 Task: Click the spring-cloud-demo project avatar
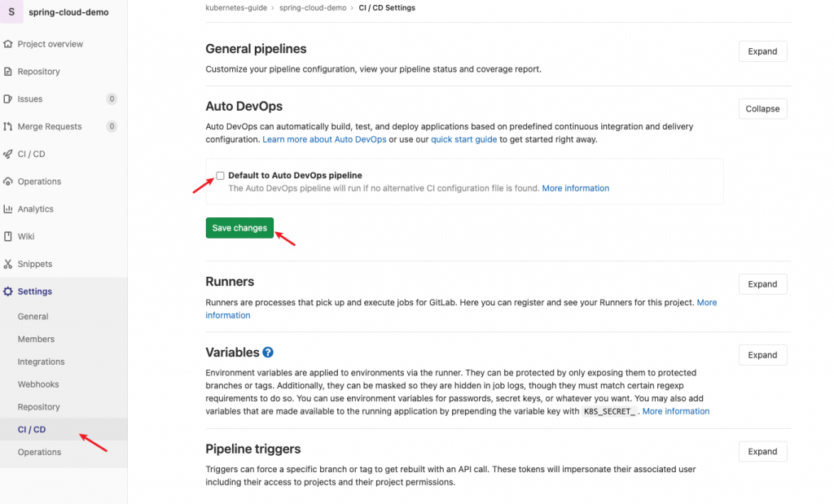coord(11,11)
